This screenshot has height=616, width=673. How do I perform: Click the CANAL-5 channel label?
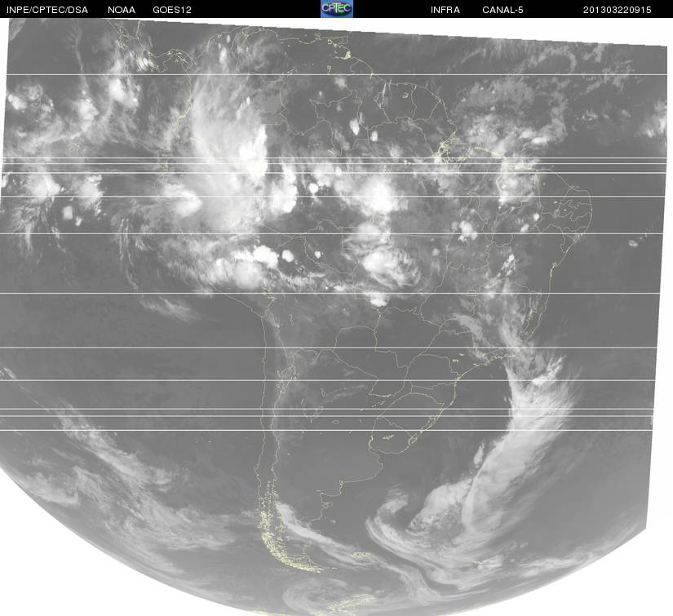tap(503, 10)
